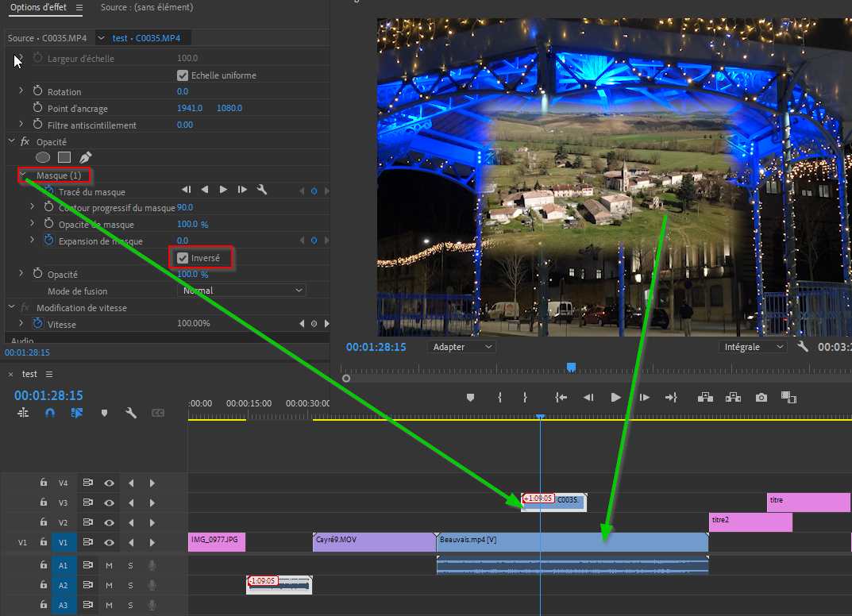Image resolution: width=852 pixels, height=616 pixels.
Task: Click the camera export frame icon
Action: [761, 398]
